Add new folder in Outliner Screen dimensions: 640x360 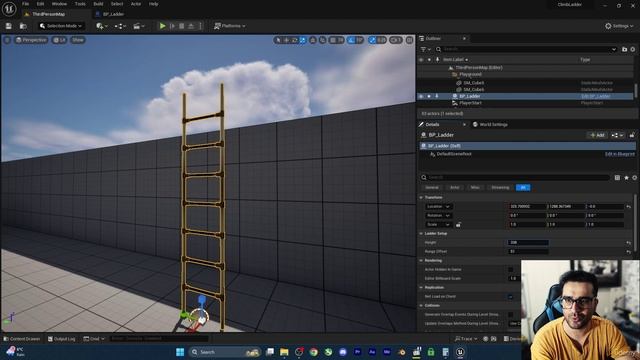(x=624, y=49)
